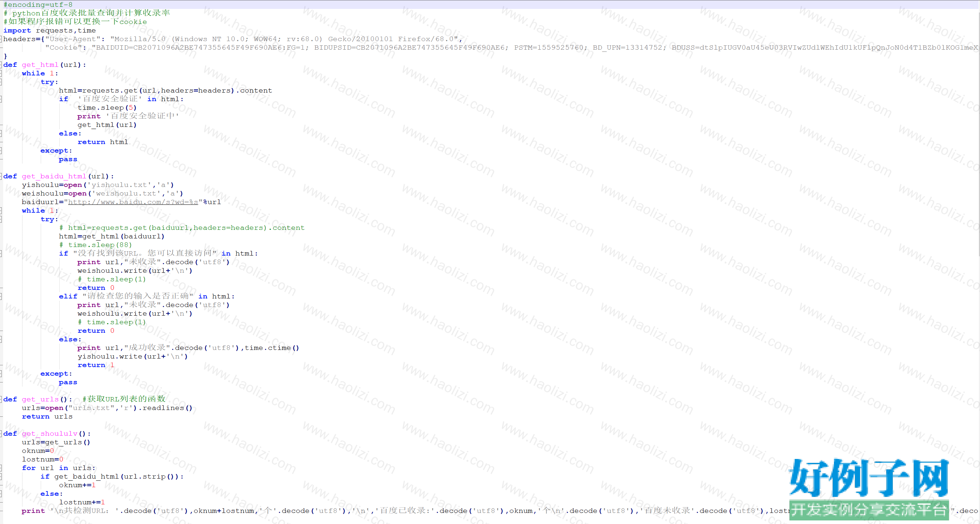Click the urls=get_urls() assignment
The width and height of the screenshot is (980, 524).
56,442
